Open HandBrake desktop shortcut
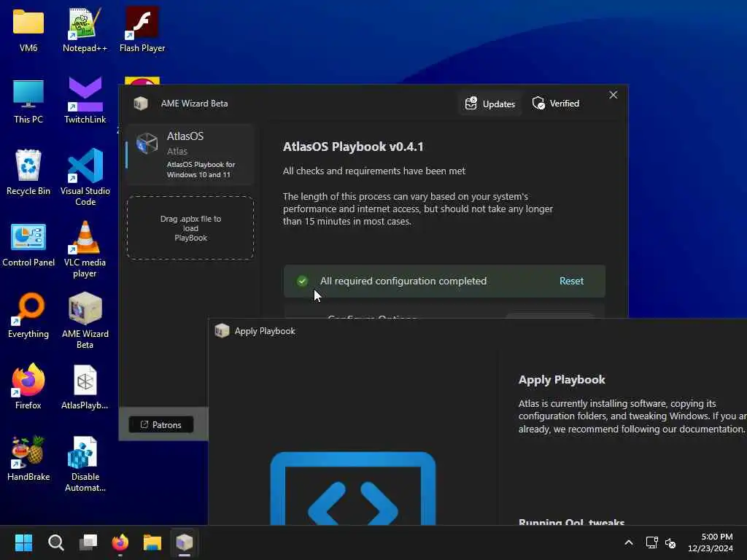Image resolution: width=747 pixels, height=560 pixels. coord(28,459)
